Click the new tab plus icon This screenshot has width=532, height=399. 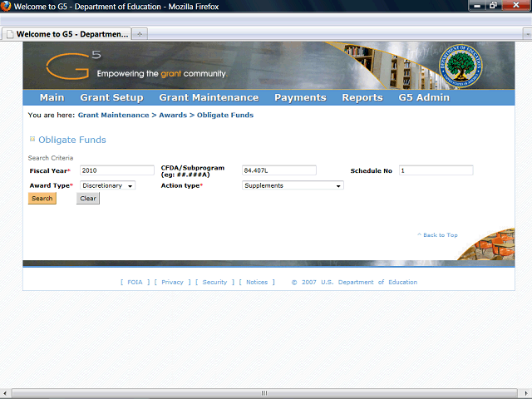pos(140,34)
